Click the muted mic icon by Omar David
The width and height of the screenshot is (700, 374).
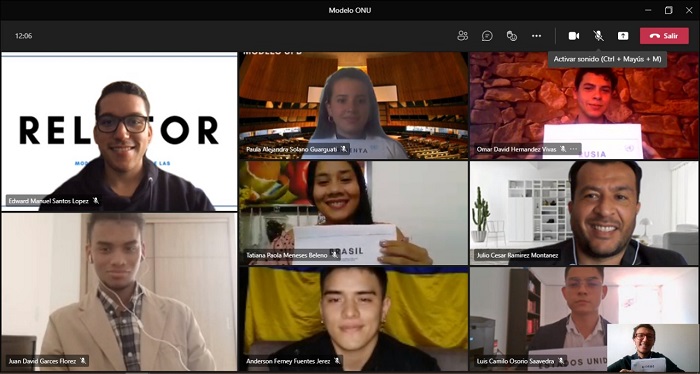tap(563, 149)
